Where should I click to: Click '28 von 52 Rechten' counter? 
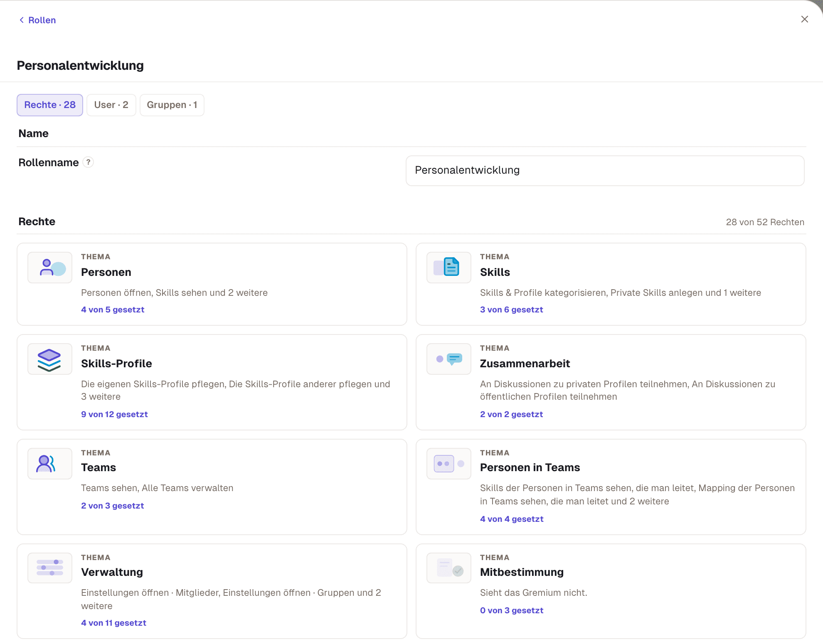point(765,222)
